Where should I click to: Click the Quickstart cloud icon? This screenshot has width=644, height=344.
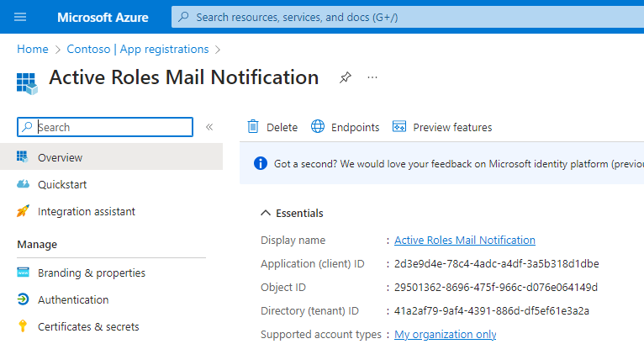pos(23,183)
